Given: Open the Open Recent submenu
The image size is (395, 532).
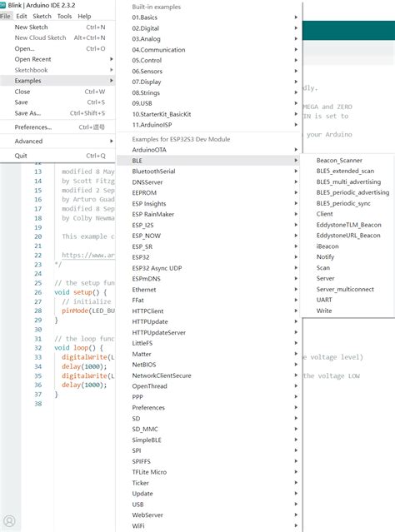Looking at the screenshot, I should point(57,59).
